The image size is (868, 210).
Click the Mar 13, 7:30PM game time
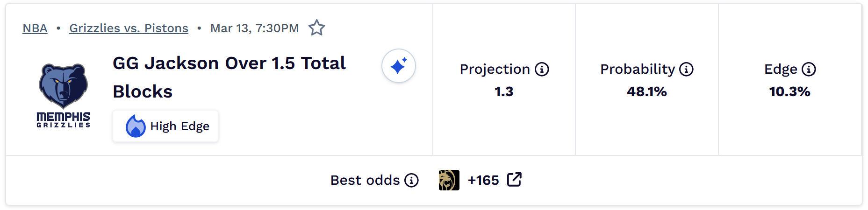[x=254, y=28]
